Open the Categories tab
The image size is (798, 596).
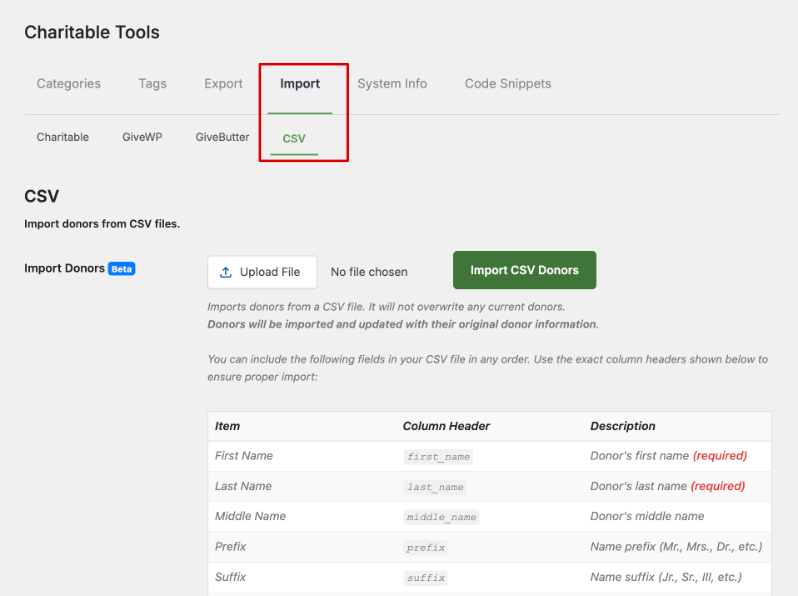69,83
